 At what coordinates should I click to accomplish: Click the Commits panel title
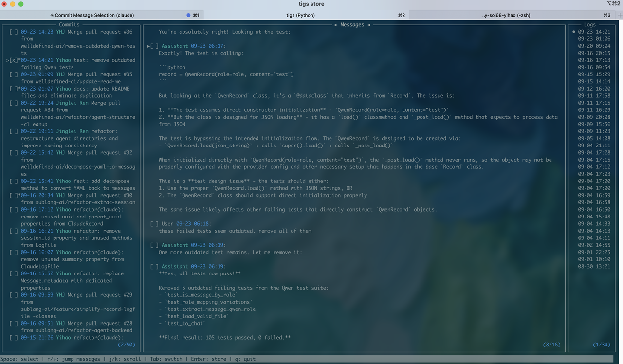[x=69, y=25]
